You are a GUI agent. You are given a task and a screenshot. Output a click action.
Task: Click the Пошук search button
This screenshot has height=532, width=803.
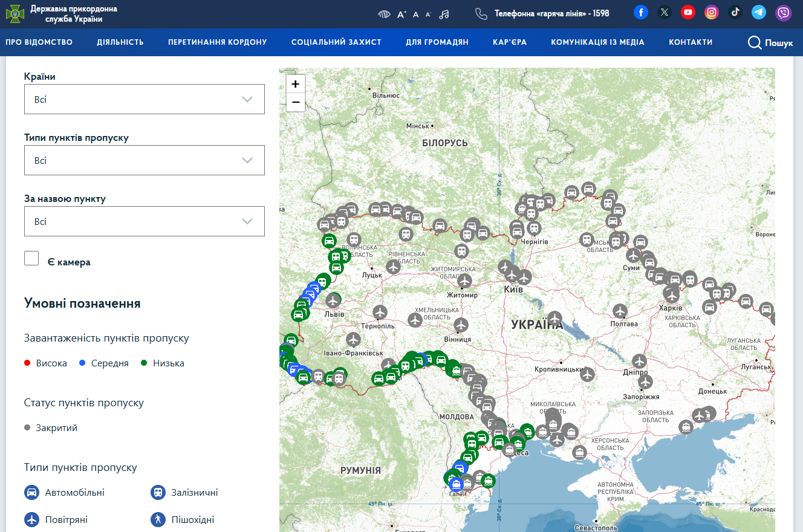(770, 42)
